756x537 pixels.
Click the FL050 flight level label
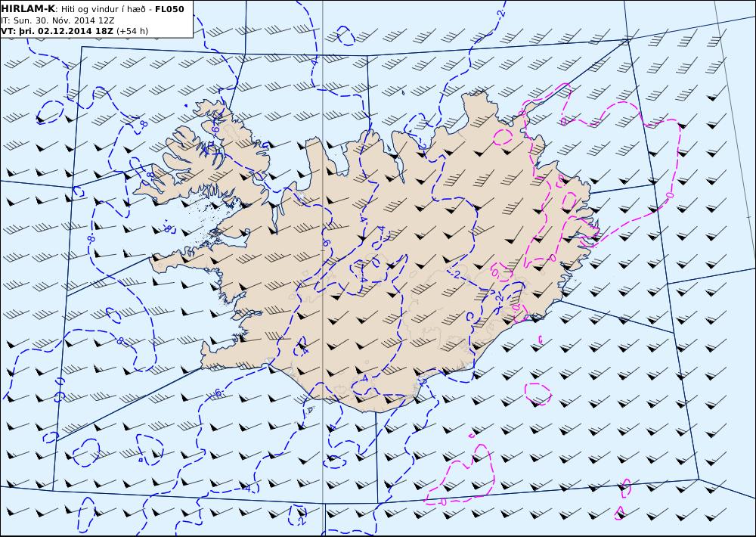click(x=169, y=9)
